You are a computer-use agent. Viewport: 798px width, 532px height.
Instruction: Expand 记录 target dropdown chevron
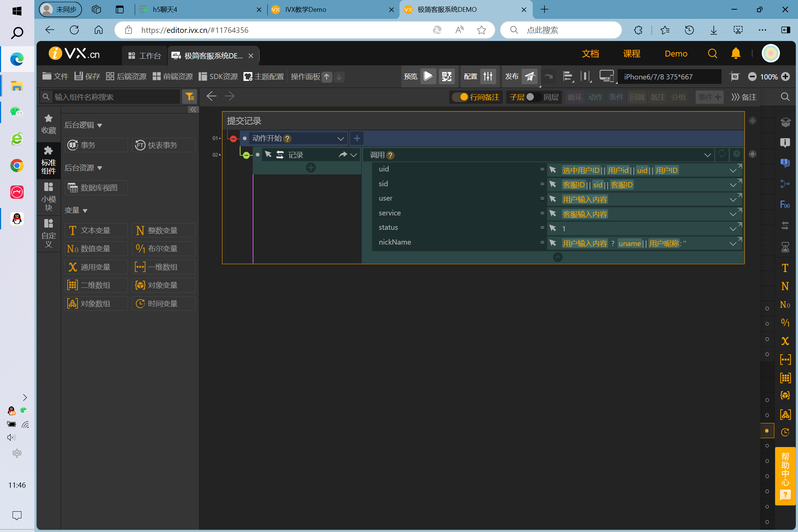pyautogui.click(x=354, y=155)
